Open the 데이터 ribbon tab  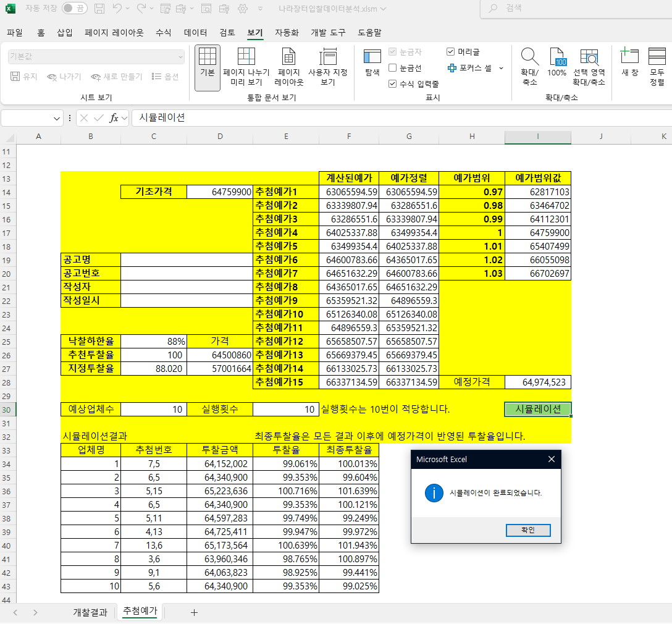tap(195, 33)
